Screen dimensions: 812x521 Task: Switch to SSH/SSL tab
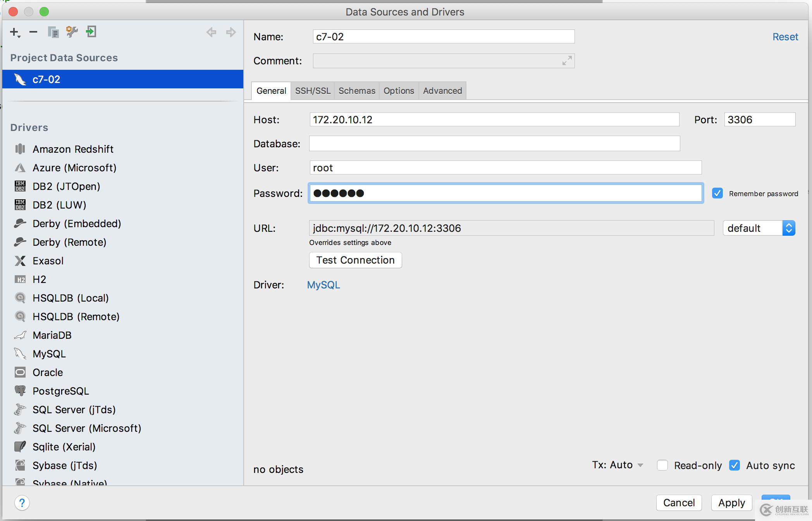click(313, 91)
